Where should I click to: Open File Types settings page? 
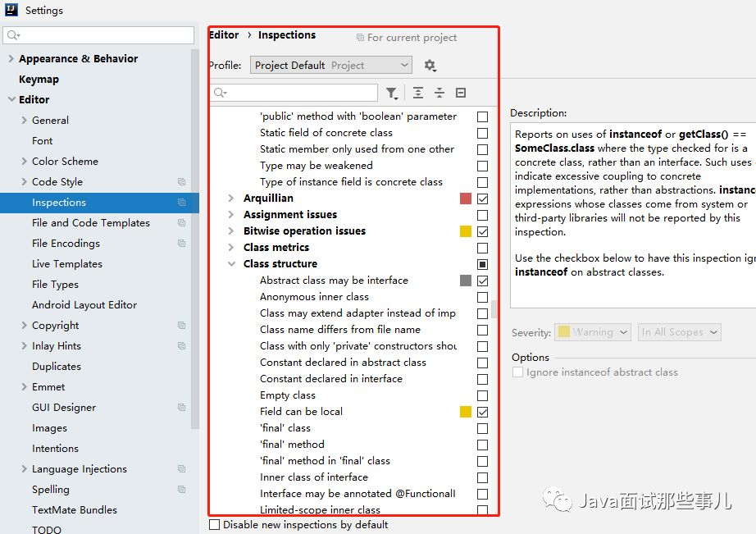pyautogui.click(x=55, y=285)
